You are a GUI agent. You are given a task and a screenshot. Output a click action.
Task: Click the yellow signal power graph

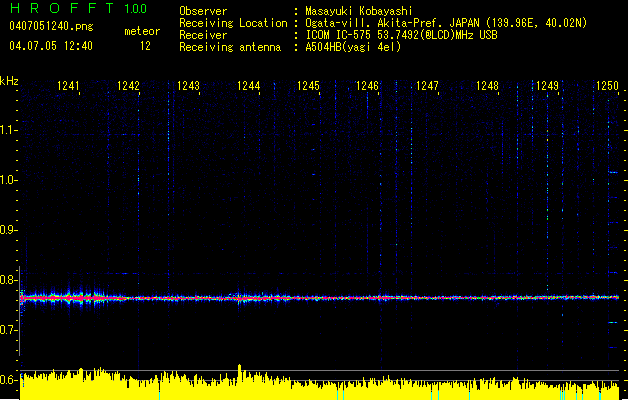[x=320, y=388]
